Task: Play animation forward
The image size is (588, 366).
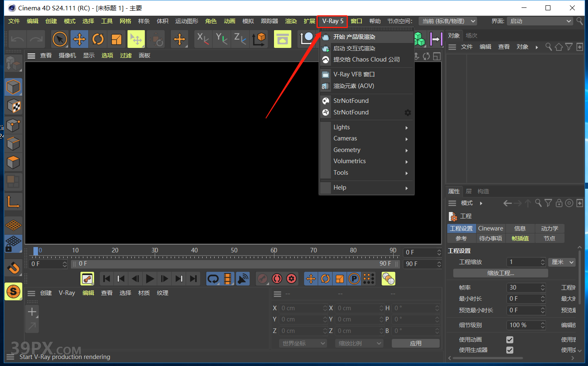Action: (150, 279)
